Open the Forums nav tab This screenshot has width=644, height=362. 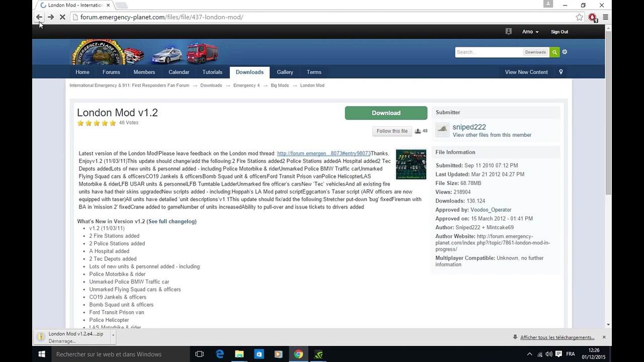111,72
